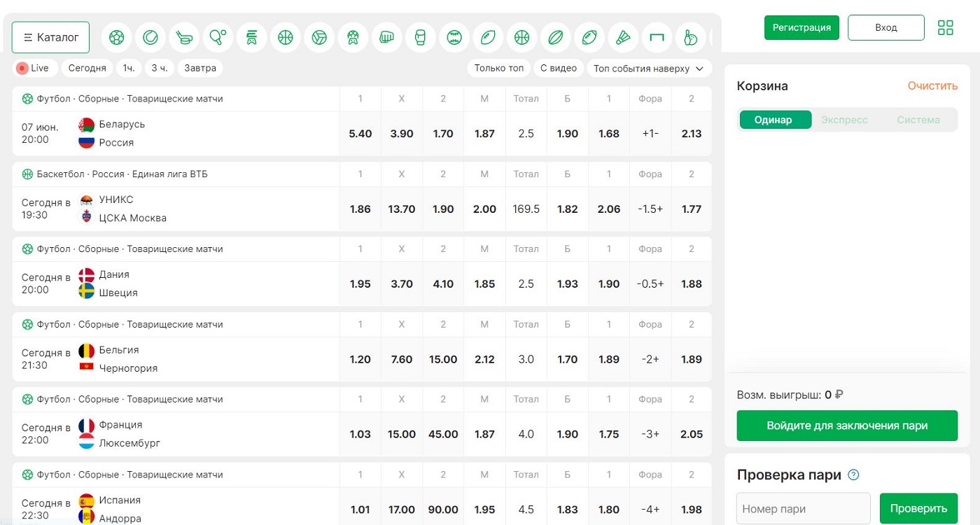Select the MMA fist sport icon
This screenshot has height=525, width=980.
pyautogui.click(x=386, y=37)
